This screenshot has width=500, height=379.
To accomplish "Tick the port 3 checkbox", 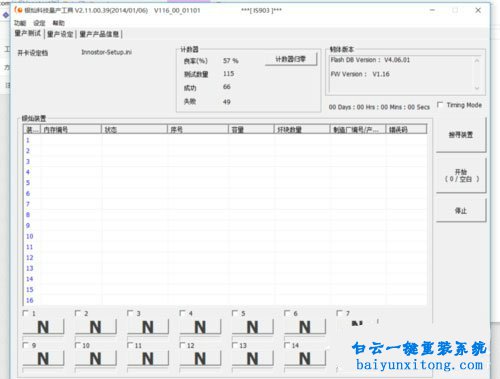I will click(130, 313).
